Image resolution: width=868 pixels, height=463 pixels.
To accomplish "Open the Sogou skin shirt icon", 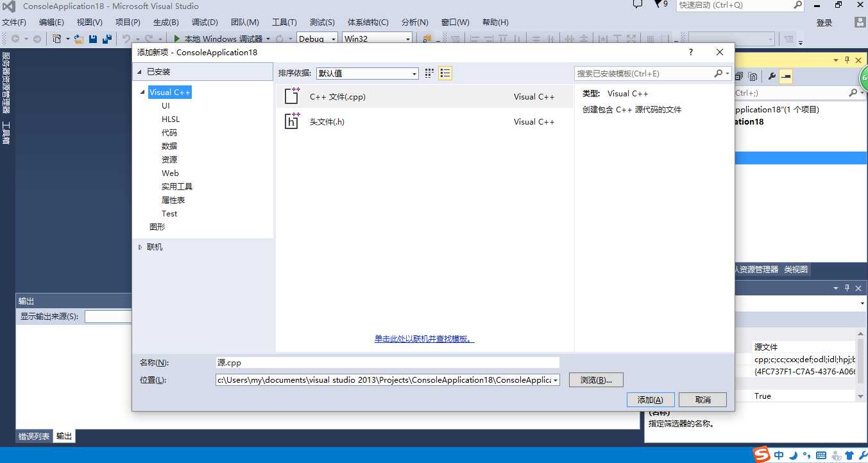I will (849, 455).
